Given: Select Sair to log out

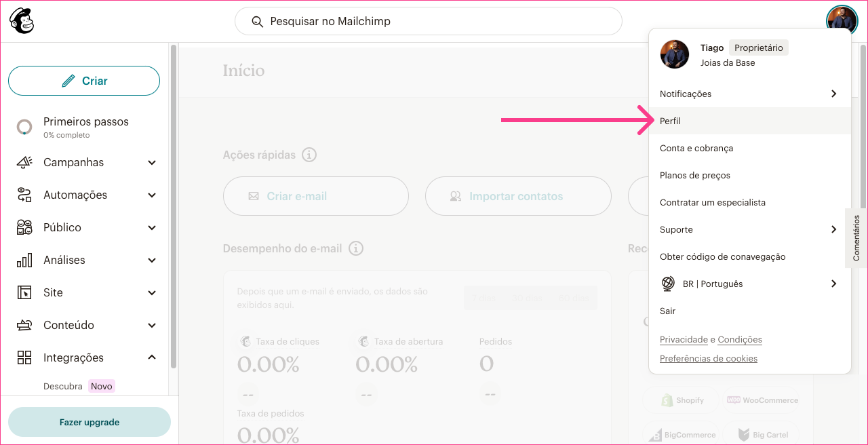Looking at the screenshot, I should pyautogui.click(x=750, y=311).
